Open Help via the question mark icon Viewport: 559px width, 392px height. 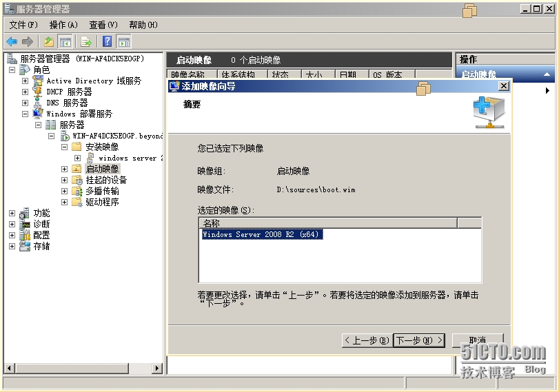click(107, 42)
